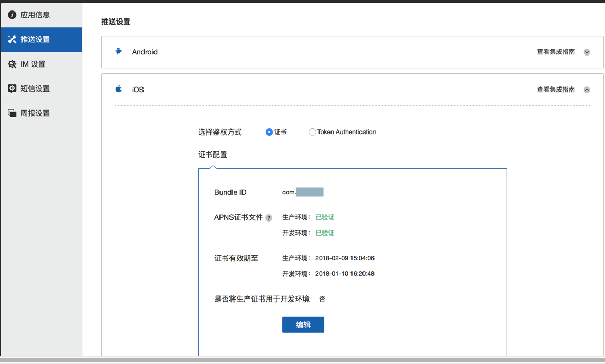The image size is (605, 364).
Task: Click the 选择鉴权方式 label
Action: [220, 133]
